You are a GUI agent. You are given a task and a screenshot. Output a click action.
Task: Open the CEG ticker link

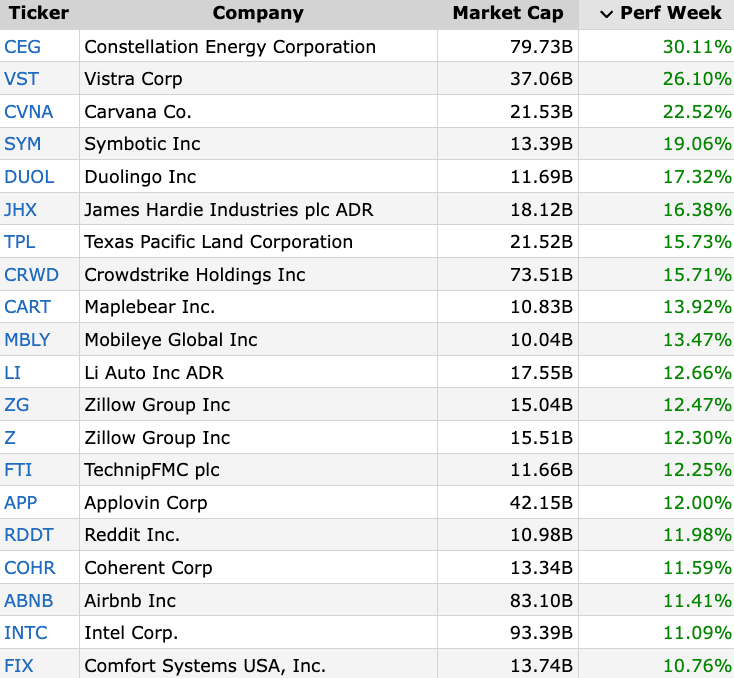point(22,47)
